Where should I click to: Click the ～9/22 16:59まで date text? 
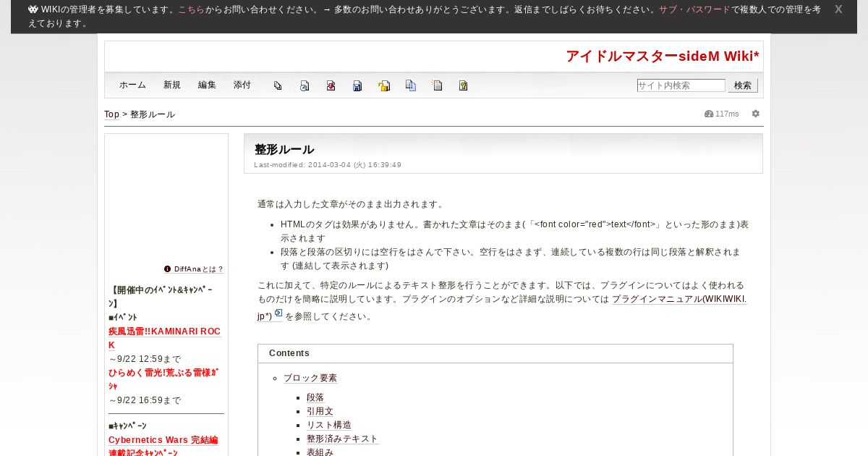[x=145, y=400]
